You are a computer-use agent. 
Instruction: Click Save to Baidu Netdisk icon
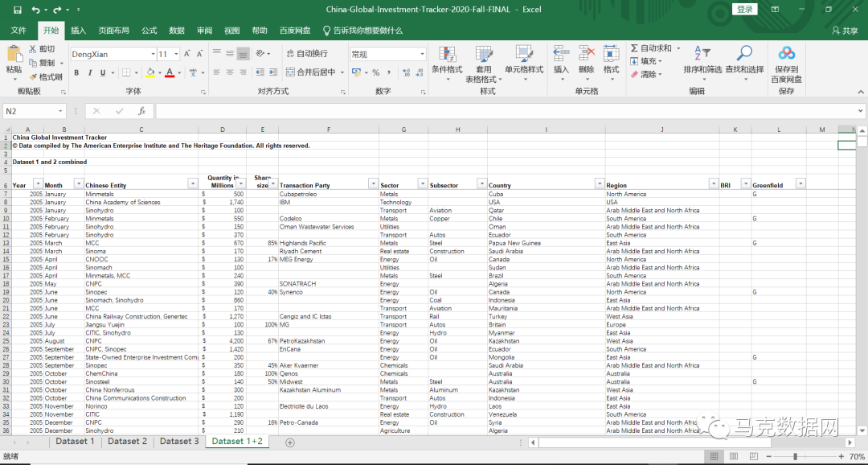point(786,53)
